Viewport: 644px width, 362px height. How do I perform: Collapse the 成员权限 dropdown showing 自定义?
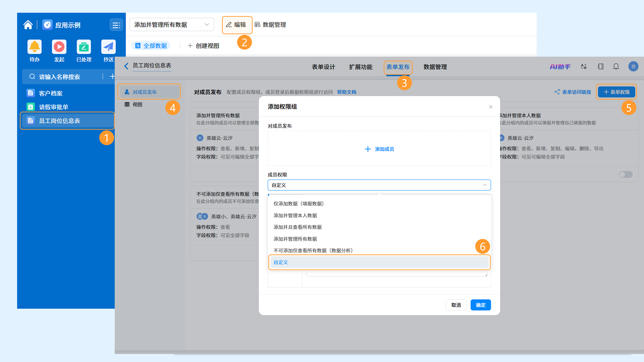[x=379, y=185]
